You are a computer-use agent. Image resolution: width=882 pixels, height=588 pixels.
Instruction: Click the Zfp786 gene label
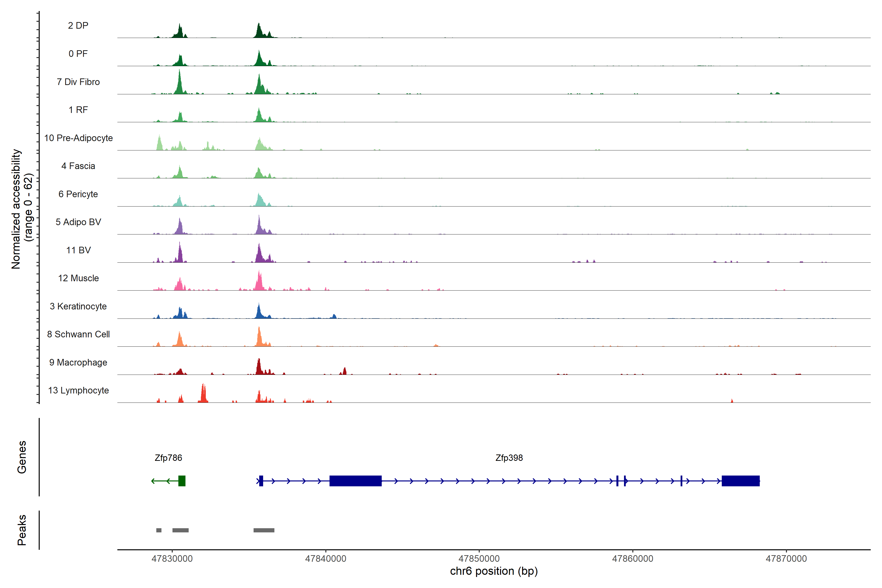168,458
